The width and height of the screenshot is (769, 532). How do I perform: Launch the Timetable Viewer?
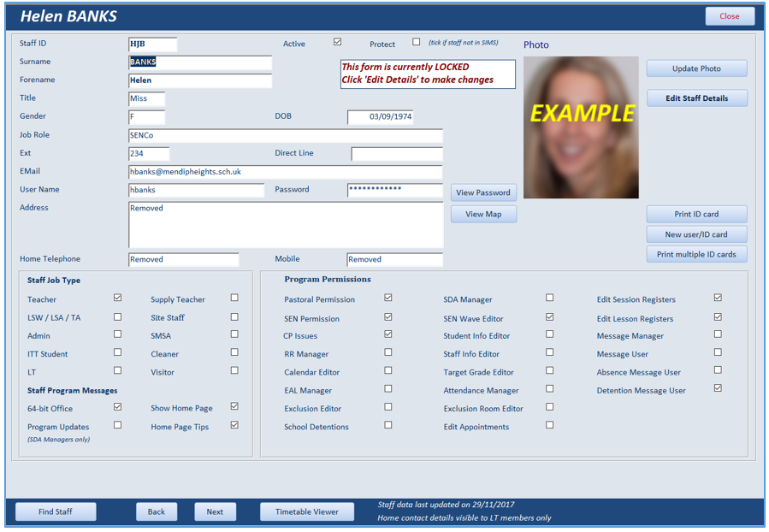[307, 511]
